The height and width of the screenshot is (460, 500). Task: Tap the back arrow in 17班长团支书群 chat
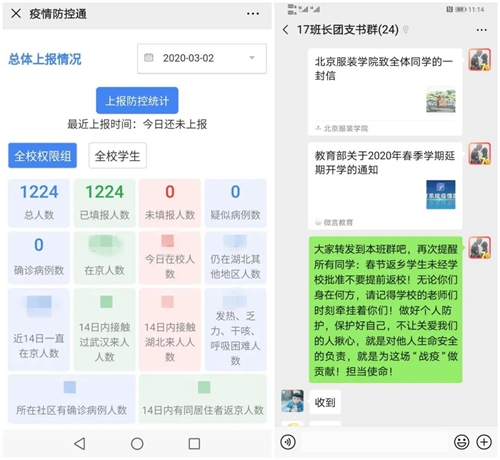coord(285,30)
